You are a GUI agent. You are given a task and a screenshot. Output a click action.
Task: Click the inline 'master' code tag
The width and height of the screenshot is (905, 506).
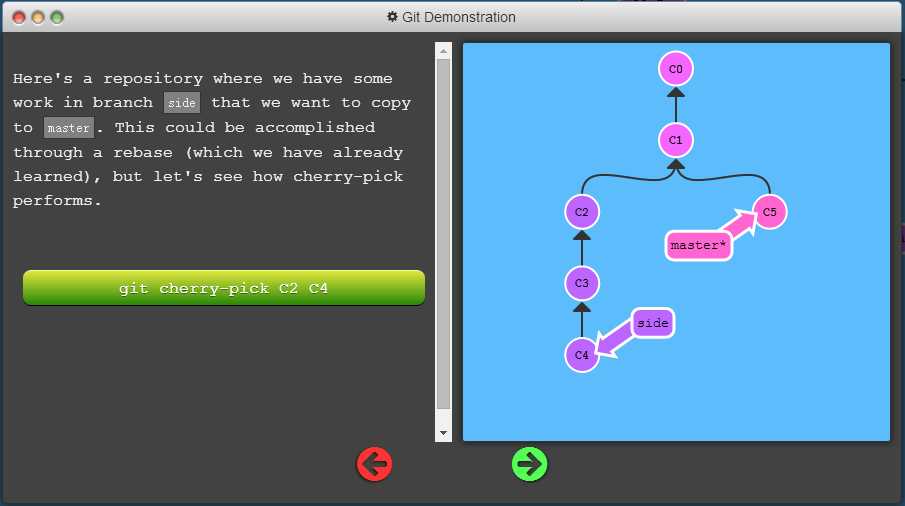[69, 128]
